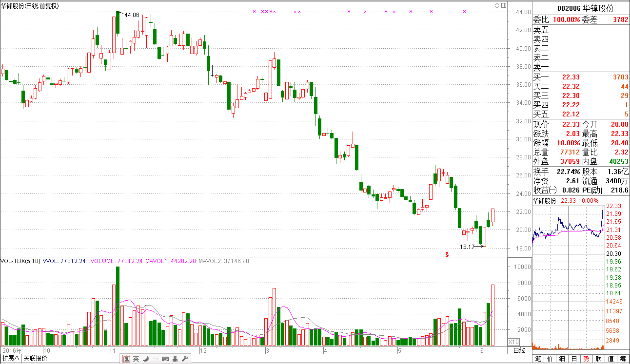This screenshot has height=364, width=630.
Task: Click the latest red volume bar
Action: [492, 315]
